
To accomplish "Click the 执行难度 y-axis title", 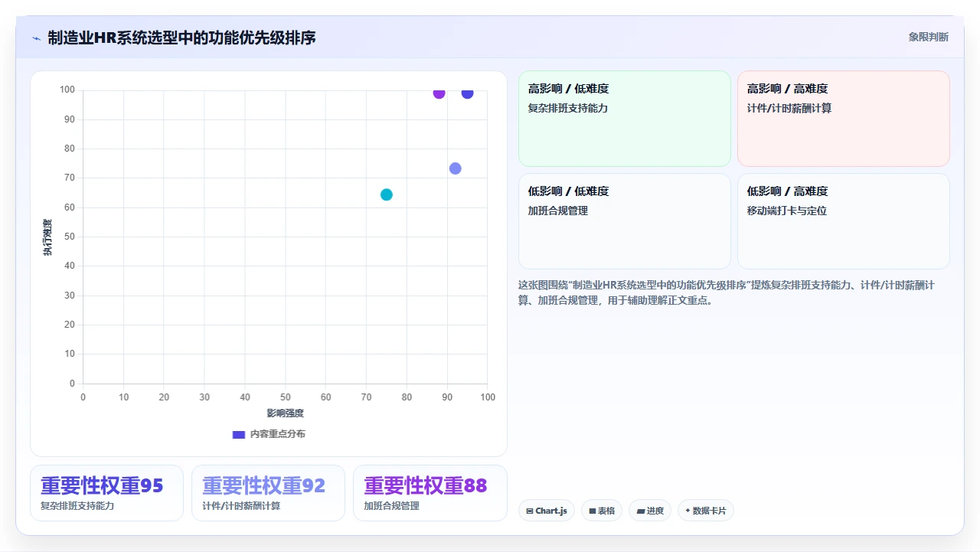I will (x=47, y=237).
